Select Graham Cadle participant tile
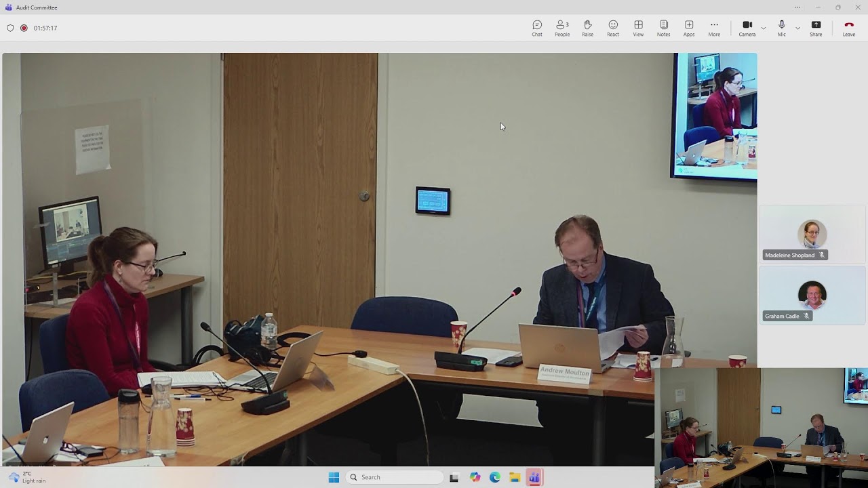The image size is (868, 488). tap(812, 295)
